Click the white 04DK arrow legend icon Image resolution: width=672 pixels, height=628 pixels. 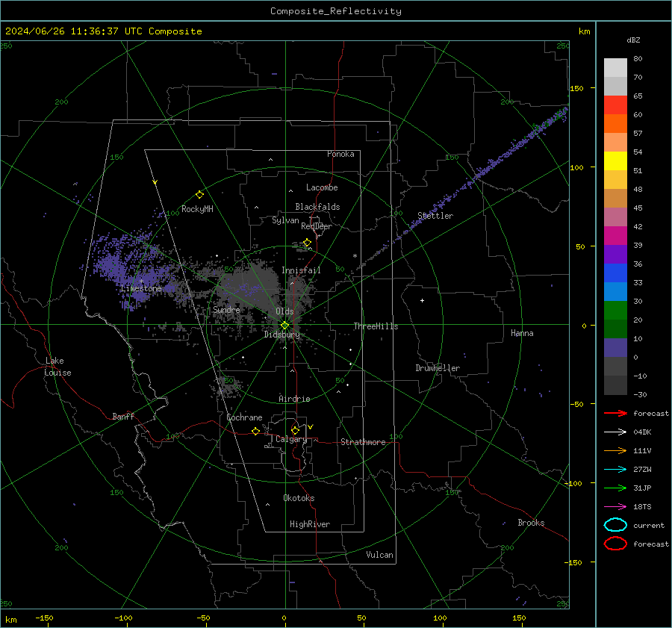pos(615,432)
